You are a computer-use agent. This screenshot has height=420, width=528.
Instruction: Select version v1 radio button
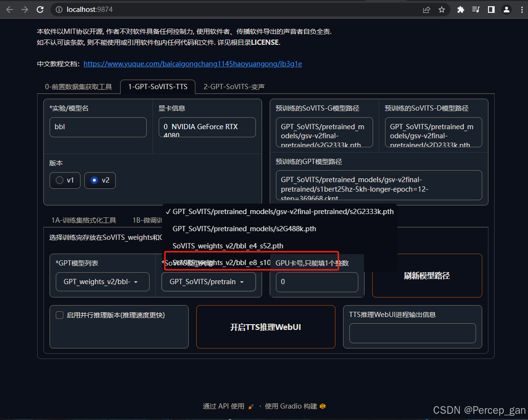click(65, 180)
